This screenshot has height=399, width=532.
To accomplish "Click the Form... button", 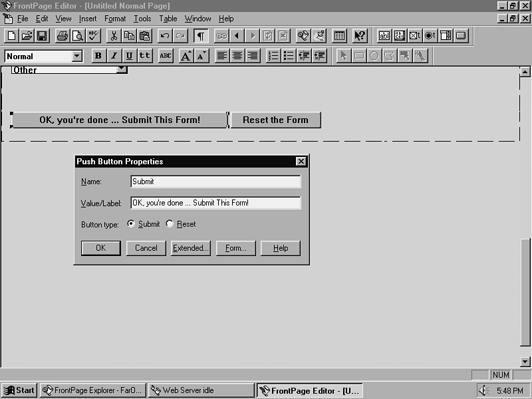I will [x=235, y=248].
